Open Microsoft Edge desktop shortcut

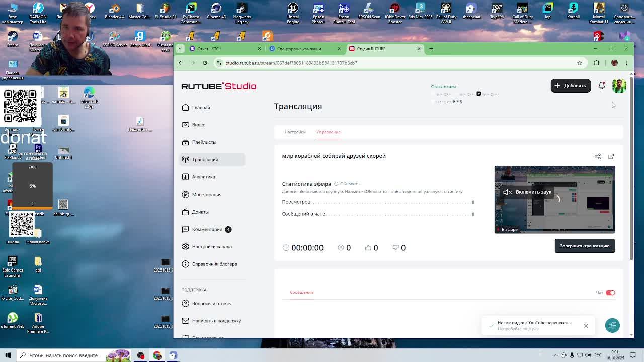pyautogui.click(x=89, y=98)
